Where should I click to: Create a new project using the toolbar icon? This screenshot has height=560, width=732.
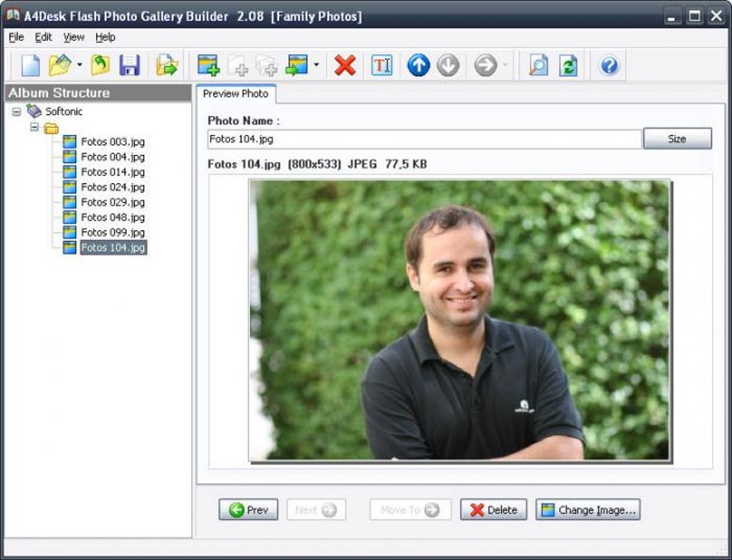[x=31, y=65]
